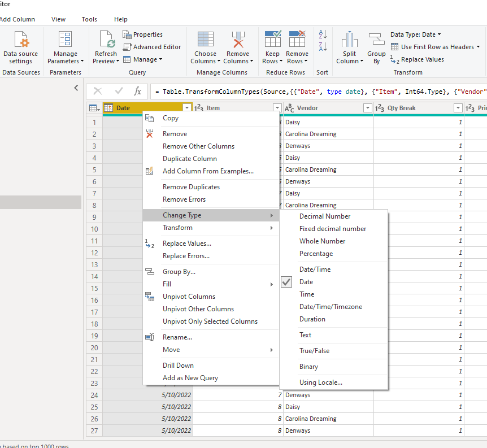Choose Rename in context menu

[211, 337]
